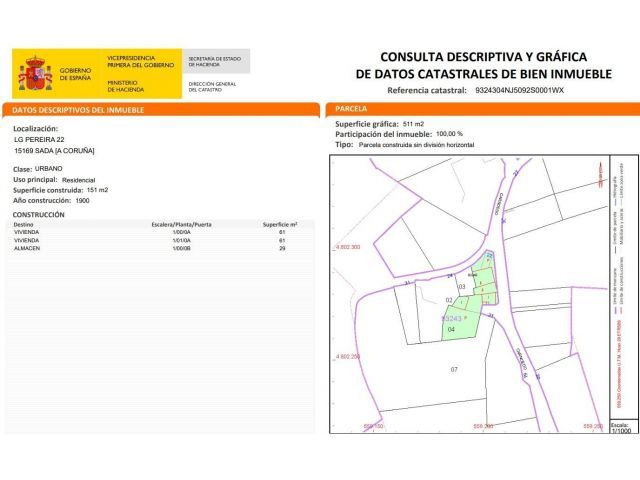Click parcel number '04' on the map
Screen dimensions: 640x480
[x=451, y=329]
